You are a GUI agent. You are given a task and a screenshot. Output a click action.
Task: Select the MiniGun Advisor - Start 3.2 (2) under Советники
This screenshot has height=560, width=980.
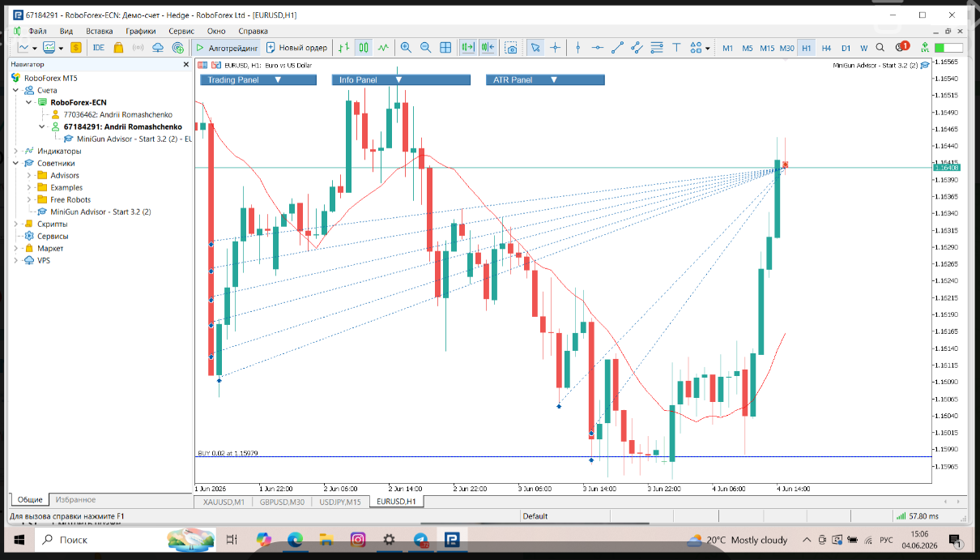pyautogui.click(x=100, y=212)
